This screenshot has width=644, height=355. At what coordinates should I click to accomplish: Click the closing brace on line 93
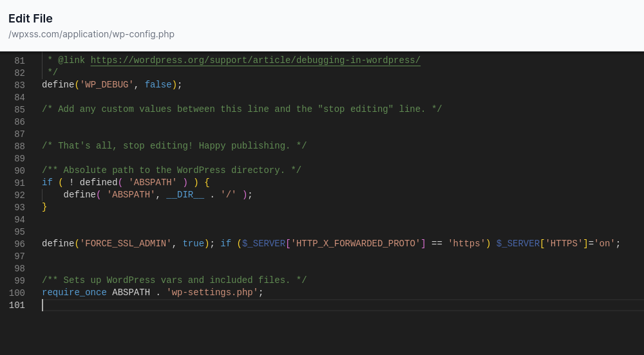[44, 207]
